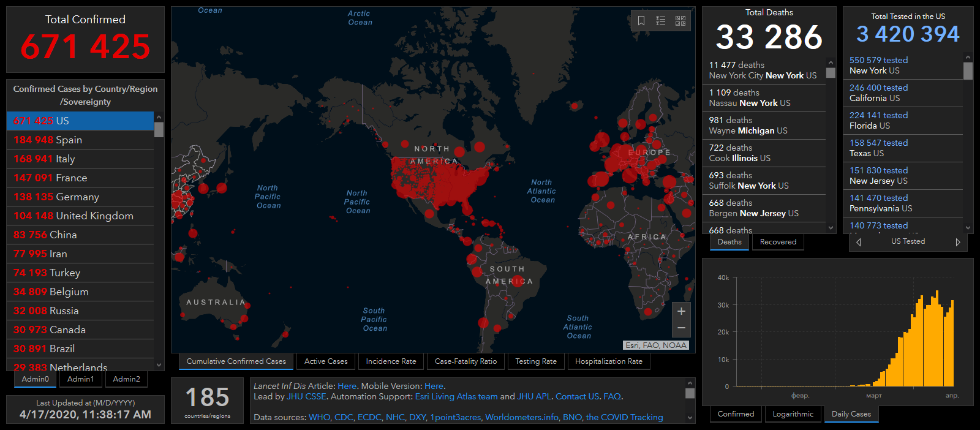
Task: Open Esri Living Atlas team link
Action: 456,396
